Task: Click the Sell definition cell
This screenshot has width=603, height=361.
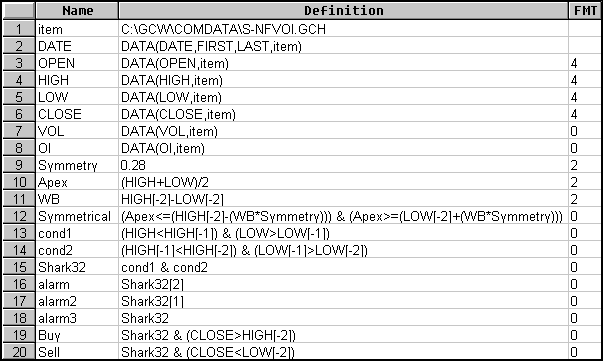Action: click(343, 352)
